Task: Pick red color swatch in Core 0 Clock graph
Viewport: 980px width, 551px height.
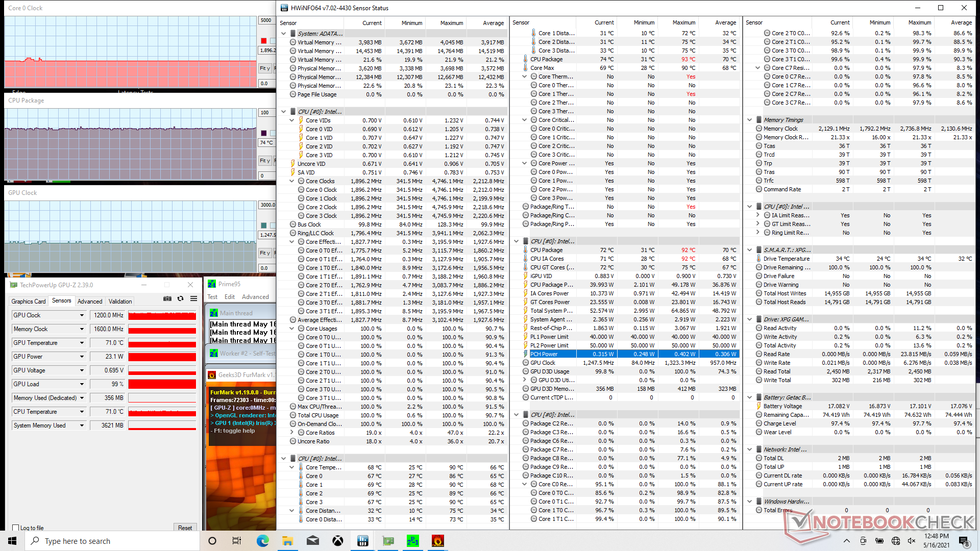Action: point(264,41)
